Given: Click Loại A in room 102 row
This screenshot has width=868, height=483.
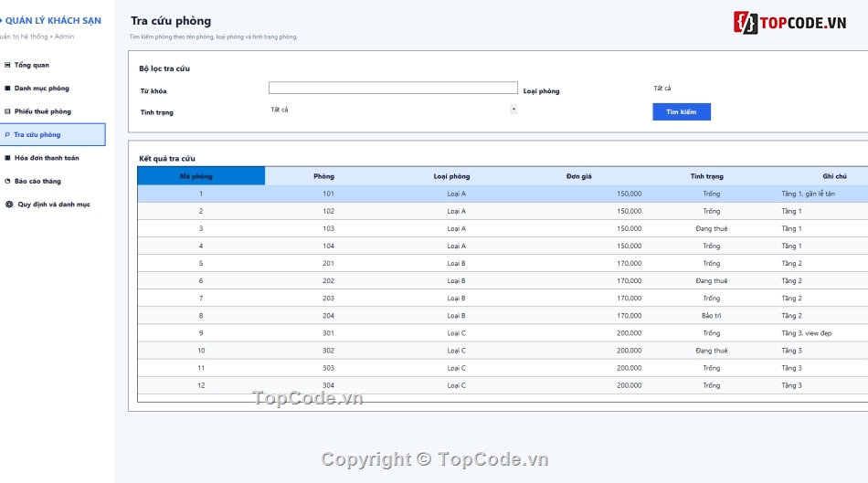Looking at the screenshot, I should [x=456, y=211].
